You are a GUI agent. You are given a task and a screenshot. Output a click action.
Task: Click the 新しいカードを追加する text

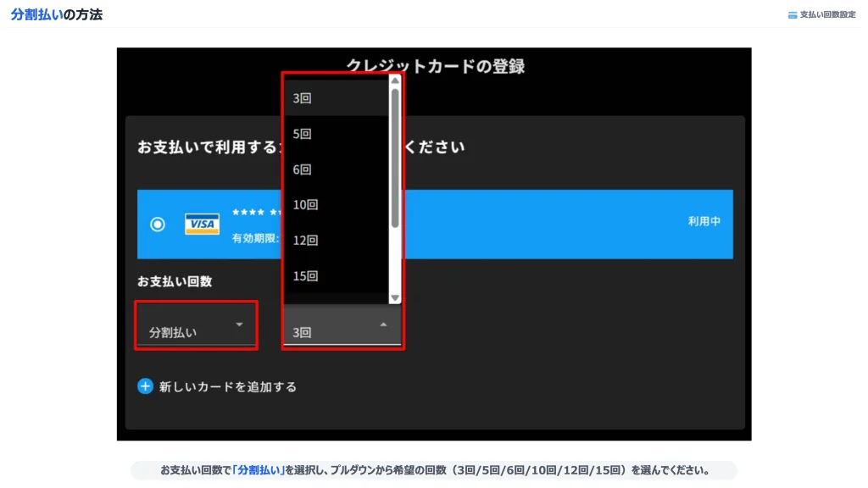click(x=228, y=387)
